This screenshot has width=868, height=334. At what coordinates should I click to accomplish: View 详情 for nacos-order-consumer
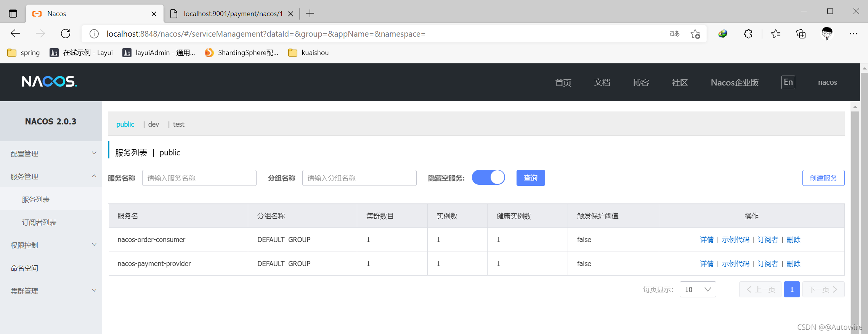tap(707, 240)
